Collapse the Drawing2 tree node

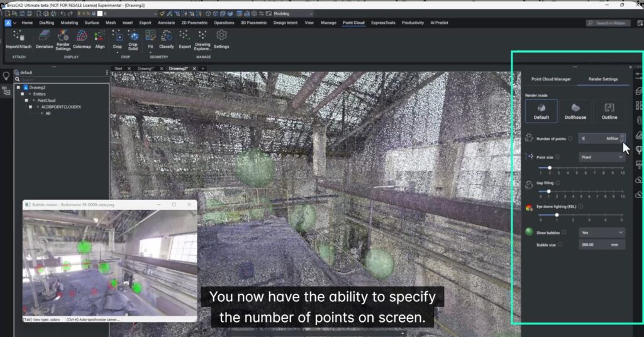tap(18, 87)
